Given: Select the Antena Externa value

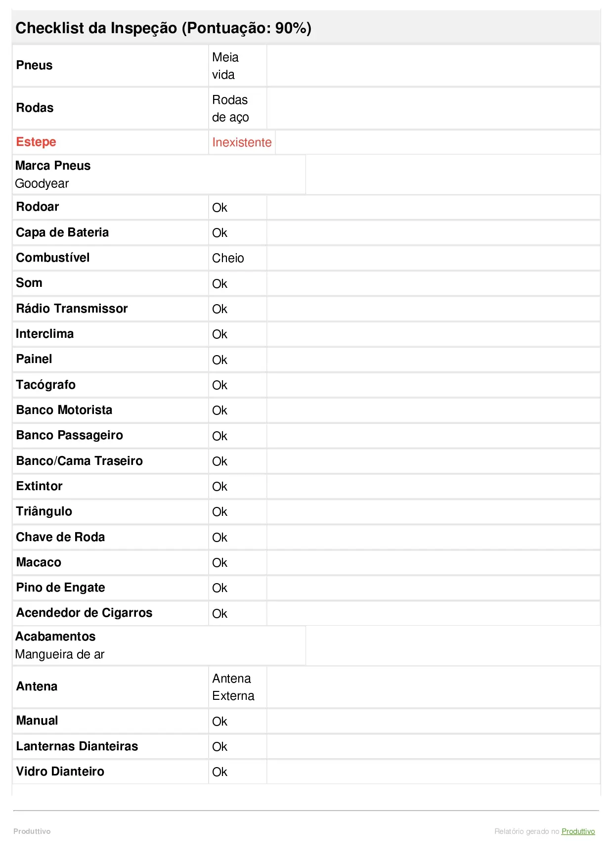Looking at the screenshot, I should [233, 687].
